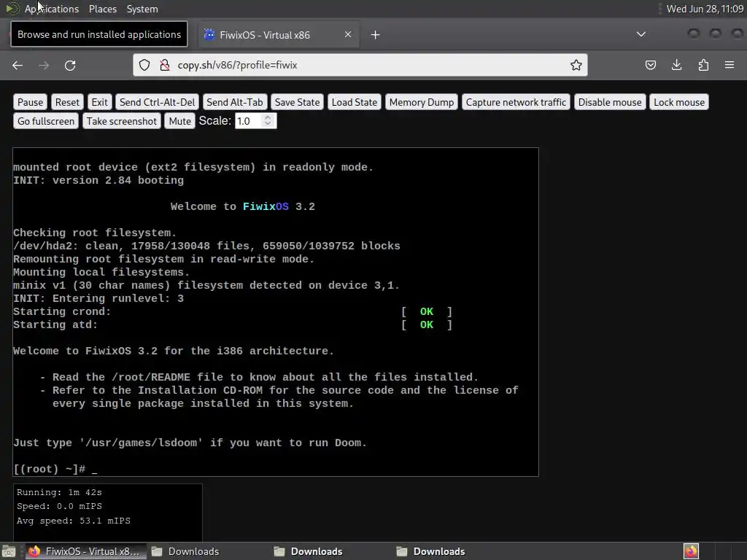The width and height of the screenshot is (747, 560).
Task: Open the Applications menu
Action: tap(52, 9)
